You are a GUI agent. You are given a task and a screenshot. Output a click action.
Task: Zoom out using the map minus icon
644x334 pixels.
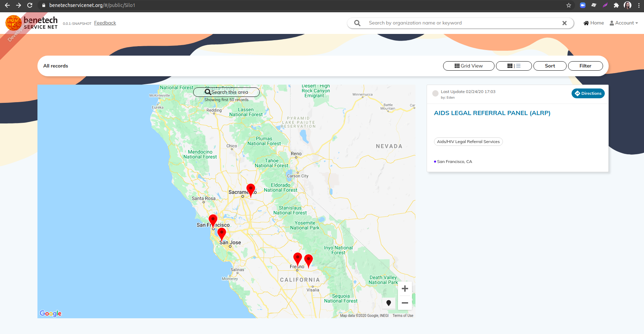pyautogui.click(x=405, y=303)
